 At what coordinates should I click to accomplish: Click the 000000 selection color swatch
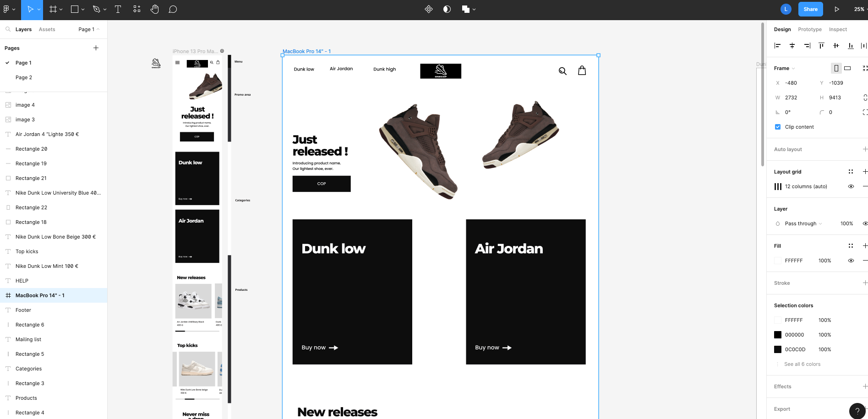[x=778, y=335]
